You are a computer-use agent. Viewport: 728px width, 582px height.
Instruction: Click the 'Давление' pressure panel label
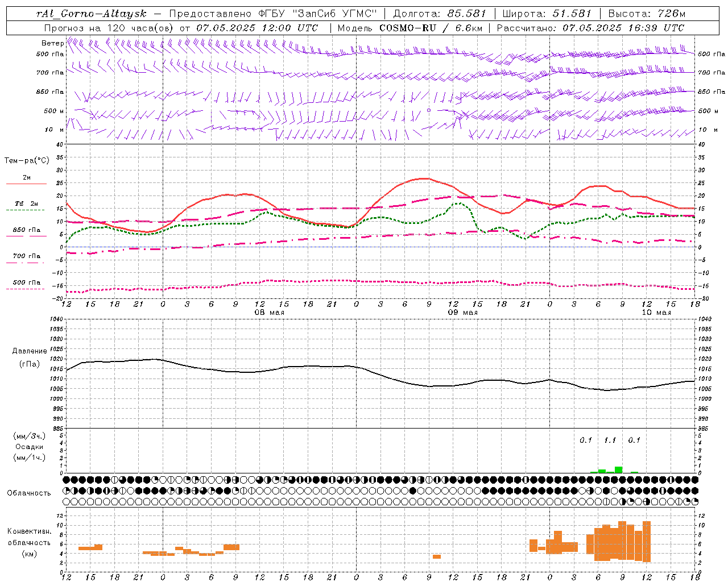30,351
